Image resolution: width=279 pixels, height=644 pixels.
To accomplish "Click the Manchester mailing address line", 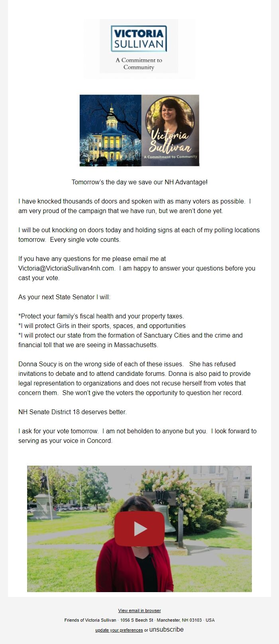I will tap(139, 620).
